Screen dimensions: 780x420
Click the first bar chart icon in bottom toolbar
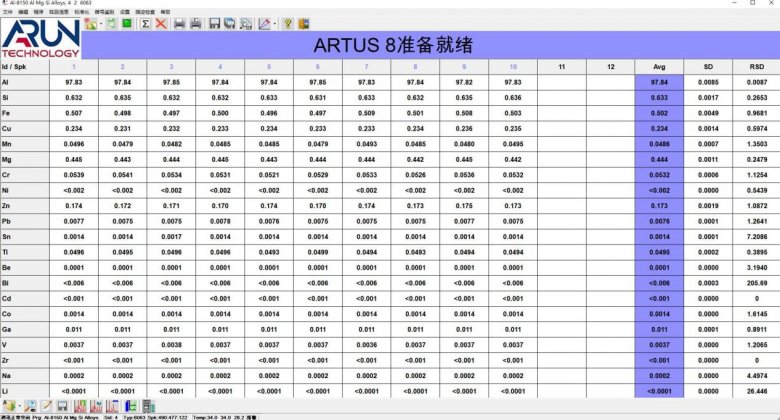click(x=80, y=405)
